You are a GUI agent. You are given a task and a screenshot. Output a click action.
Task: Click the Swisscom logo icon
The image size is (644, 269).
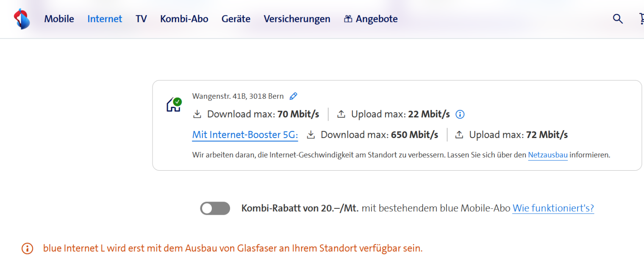point(22,19)
